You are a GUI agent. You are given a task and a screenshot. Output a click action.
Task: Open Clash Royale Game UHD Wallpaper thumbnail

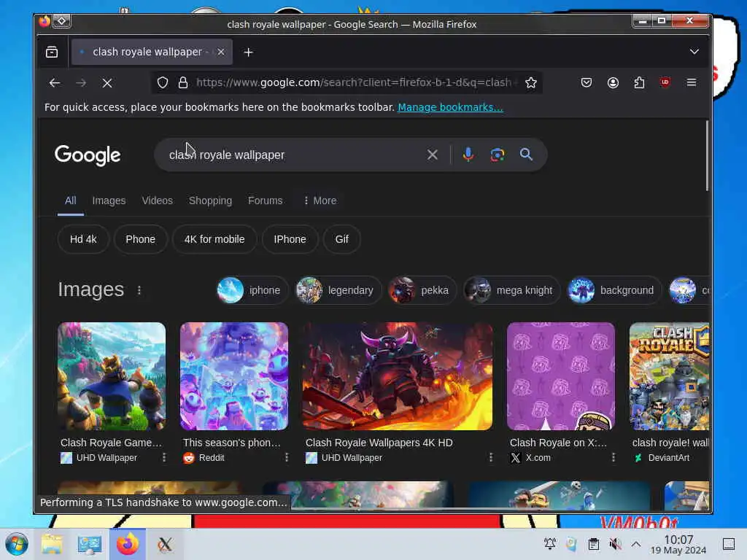pos(112,376)
